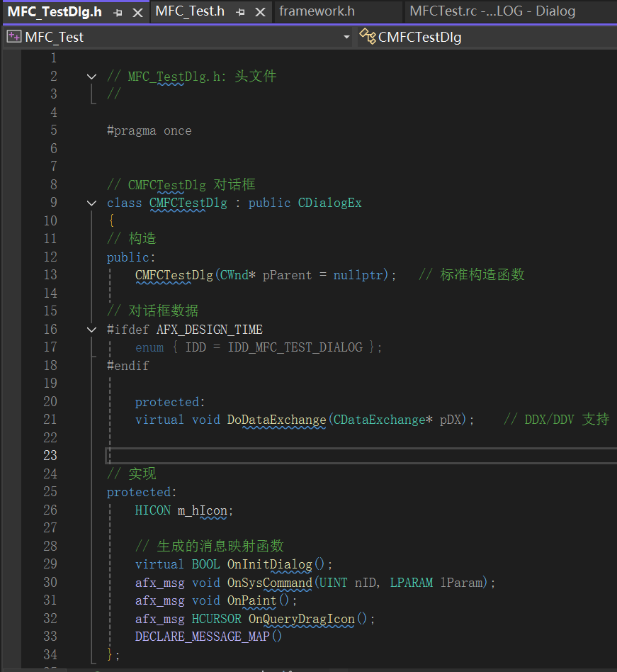Switch to the framework.h tab
Screen dimensions: 617x672
point(317,11)
